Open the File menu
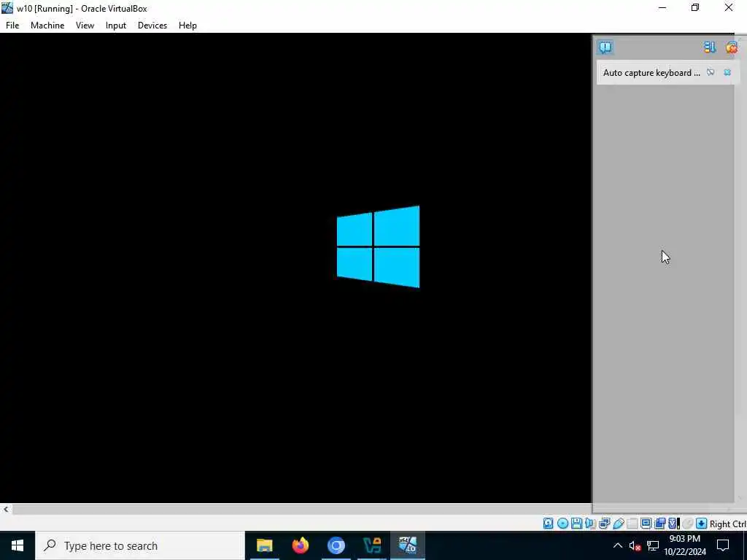This screenshot has height=560, width=747. (12, 26)
